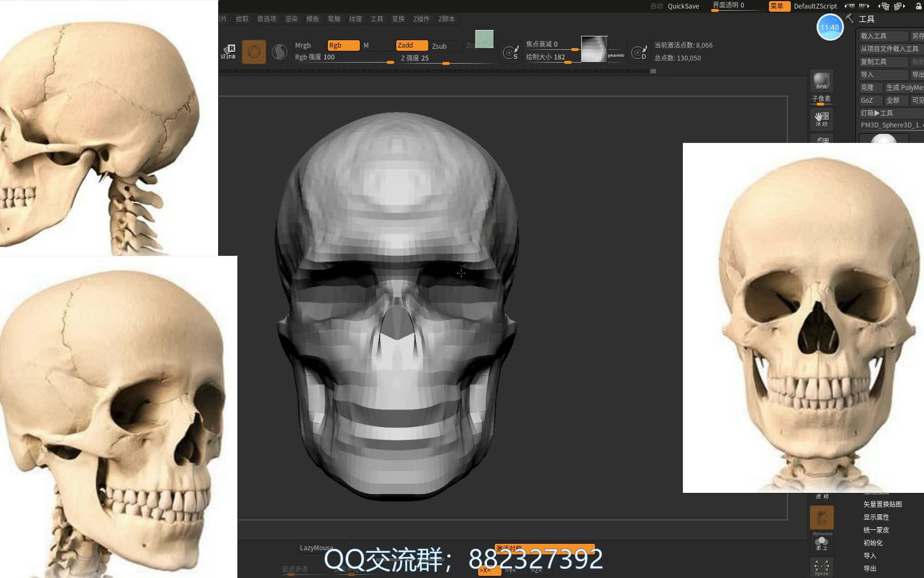Viewport: 924px width, 578px height.
Task: Click the S brush-size dynamic icon
Action: pos(511,52)
